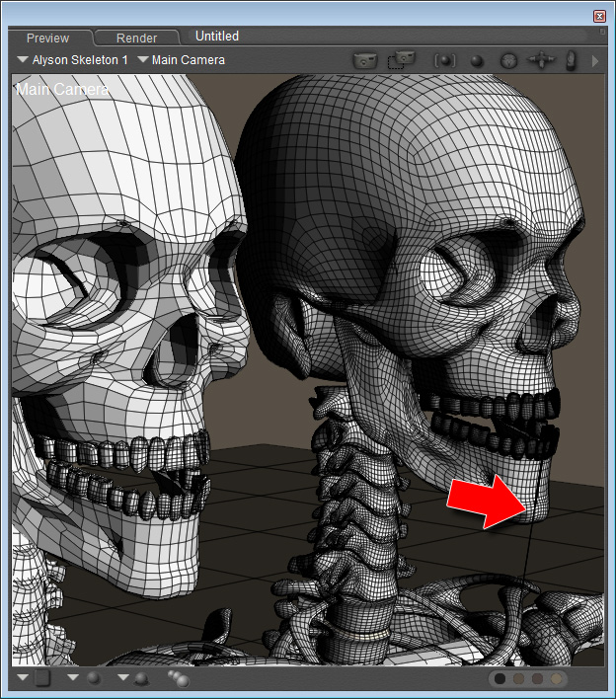This screenshot has width=616, height=699.
Task: Switch to the Render tab
Action: click(x=136, y=38)
